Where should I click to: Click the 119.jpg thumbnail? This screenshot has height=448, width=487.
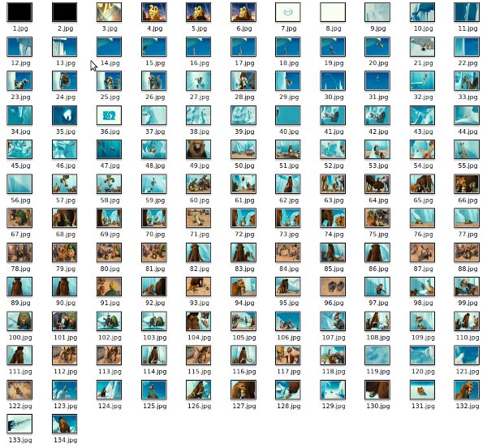click(377, 355)
